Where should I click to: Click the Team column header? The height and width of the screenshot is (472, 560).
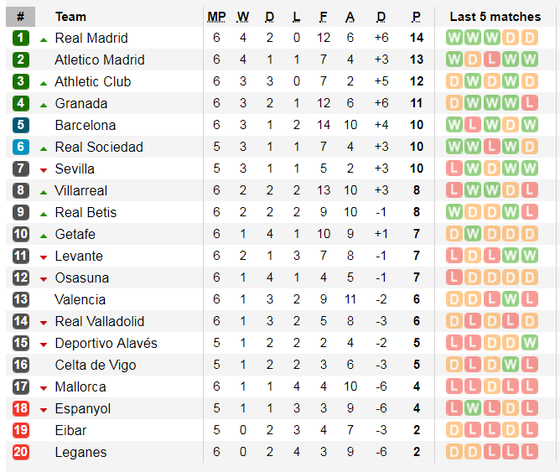coord(71,17)
